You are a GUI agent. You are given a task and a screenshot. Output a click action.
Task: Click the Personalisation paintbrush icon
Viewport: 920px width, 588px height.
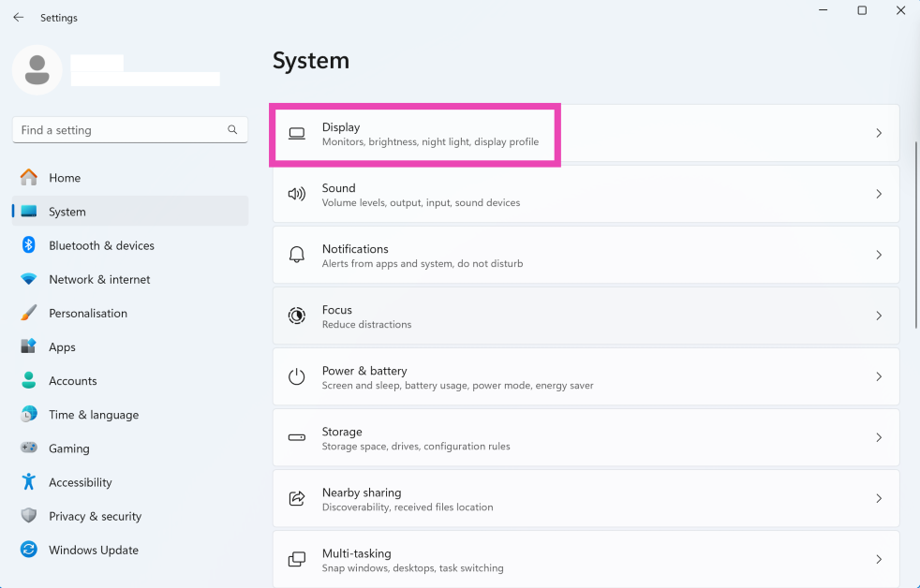pos(29,313)
